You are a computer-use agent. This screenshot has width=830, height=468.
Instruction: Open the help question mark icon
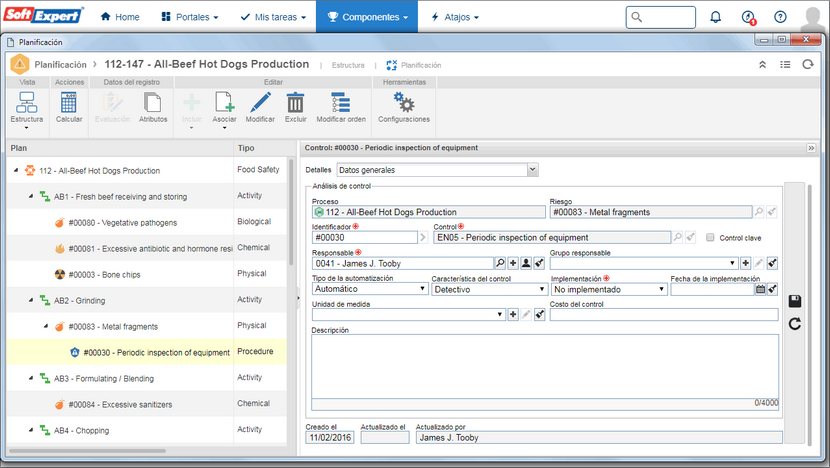coord(780,17)
